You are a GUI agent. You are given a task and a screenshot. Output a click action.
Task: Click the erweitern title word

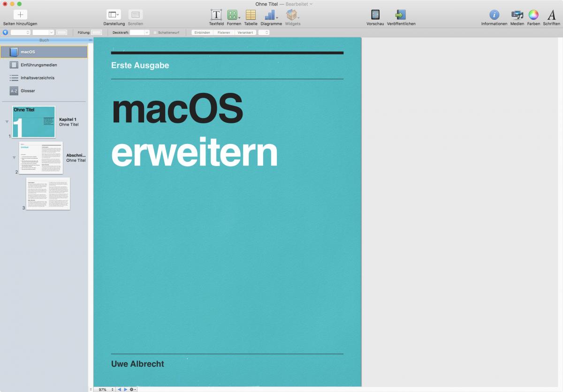coord(194,152)
